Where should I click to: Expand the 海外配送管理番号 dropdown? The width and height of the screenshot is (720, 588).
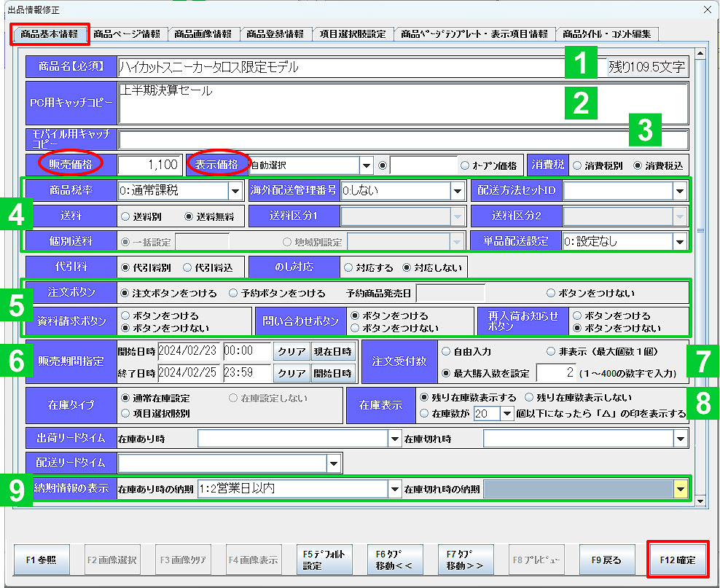pos(453,190)
